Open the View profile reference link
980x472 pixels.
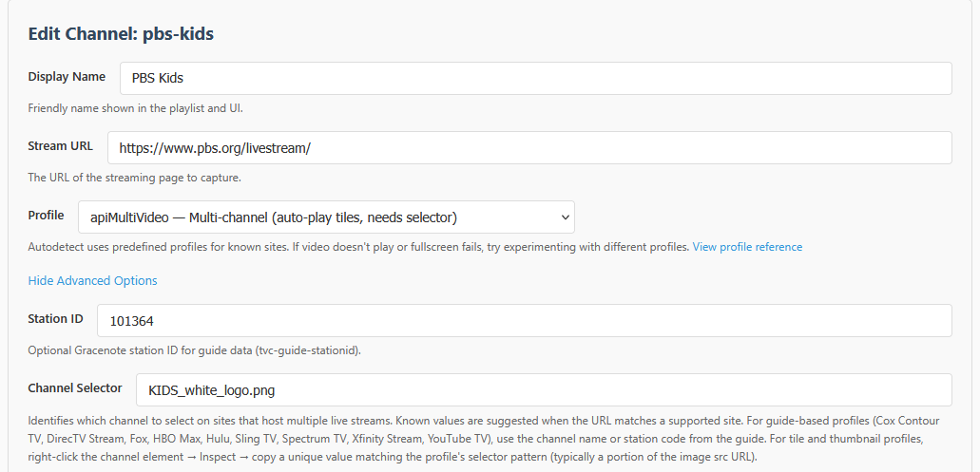tap(747, 247)
